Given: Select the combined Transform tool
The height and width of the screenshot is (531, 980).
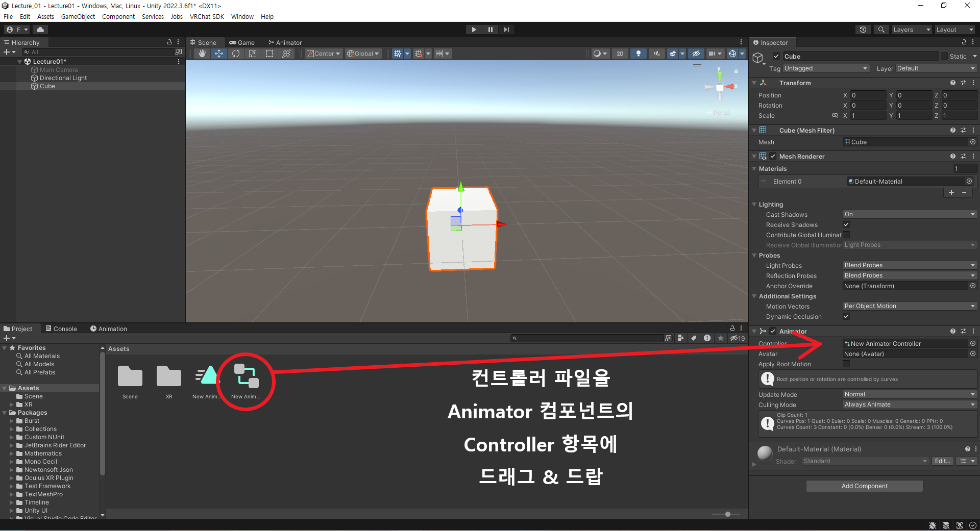Looking at the screenshot, I should [x=286, y=54].
